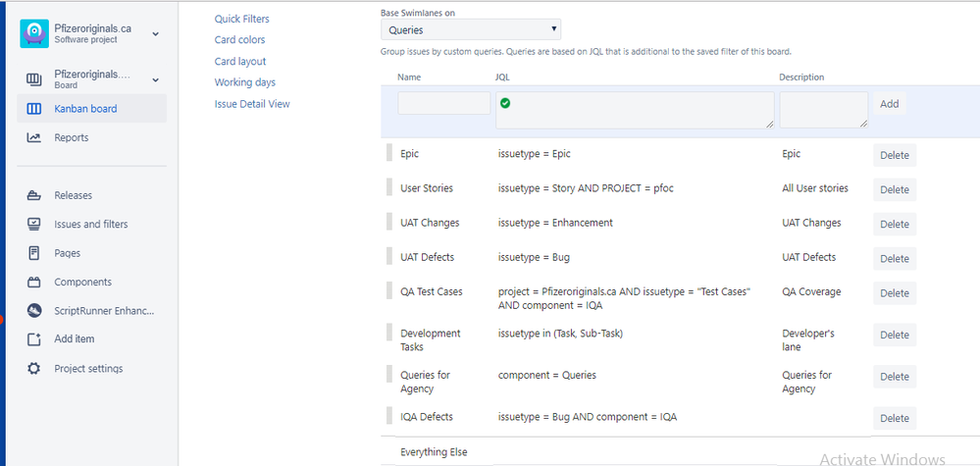Click the new swimlane Name field
Viewport: 980px width, 466px height.
[443, 103]
